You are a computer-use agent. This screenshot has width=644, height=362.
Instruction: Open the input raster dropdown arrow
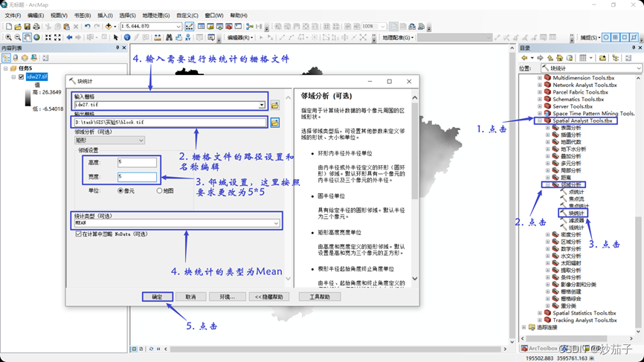coord(262,105)
